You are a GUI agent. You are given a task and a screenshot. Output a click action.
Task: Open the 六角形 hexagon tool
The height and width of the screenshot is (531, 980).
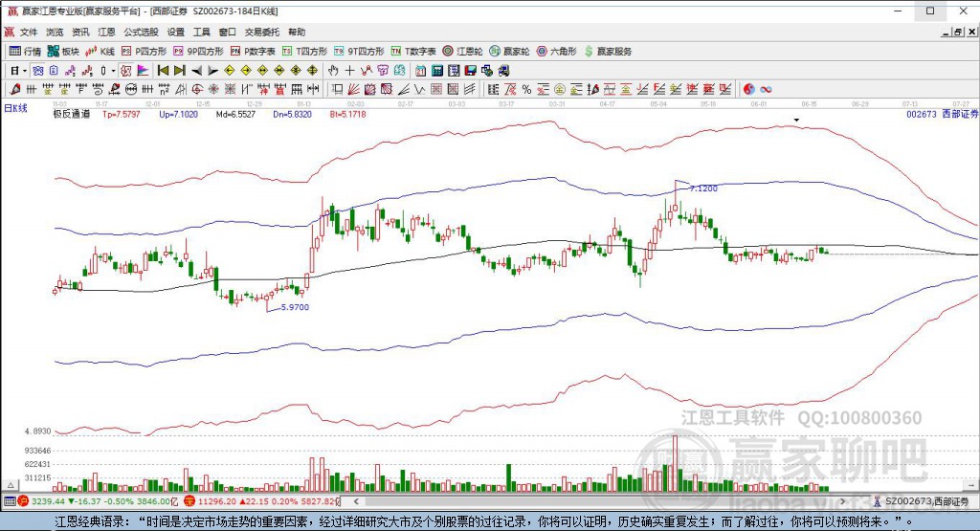tap(556, 52)
